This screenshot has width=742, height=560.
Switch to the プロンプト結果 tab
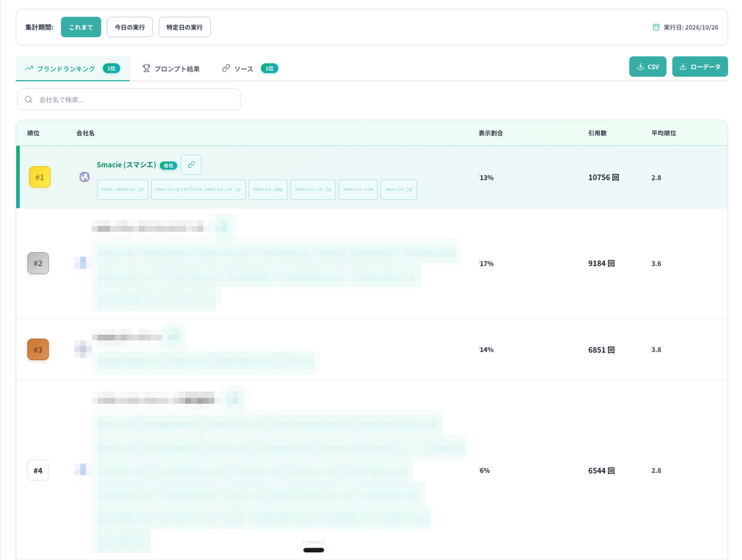171,69
